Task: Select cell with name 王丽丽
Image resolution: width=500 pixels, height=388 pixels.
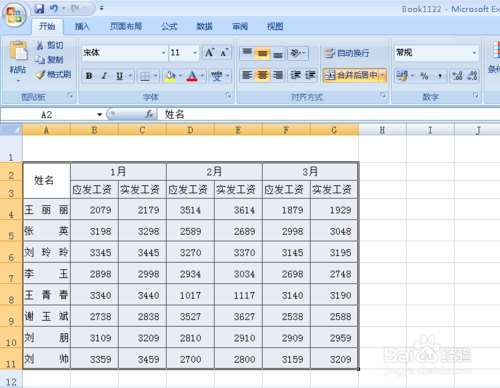Action: coord(47,210)
